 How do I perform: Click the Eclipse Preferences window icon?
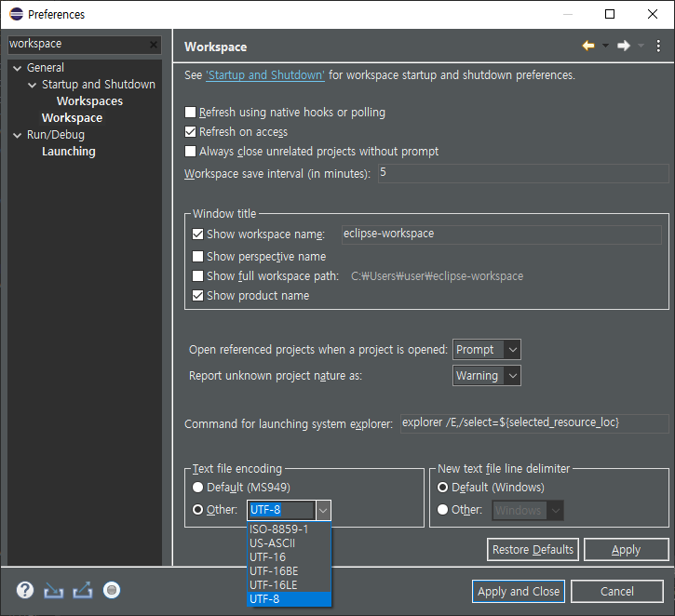[17, 14]
